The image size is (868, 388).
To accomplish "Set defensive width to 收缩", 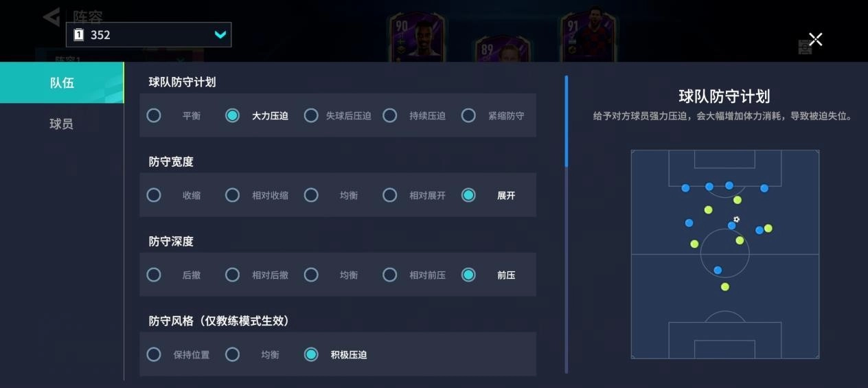I will (174, 195).
